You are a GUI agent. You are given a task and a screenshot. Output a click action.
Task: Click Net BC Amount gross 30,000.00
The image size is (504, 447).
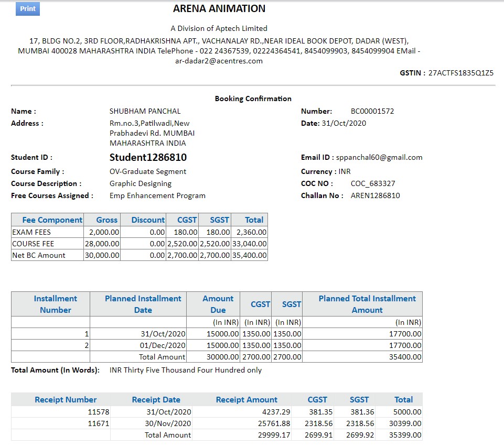pos(102,255)
